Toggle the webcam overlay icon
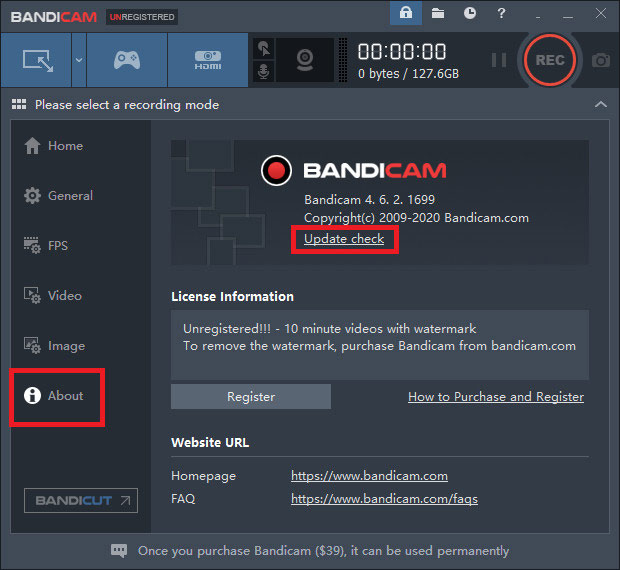 [x=305, y=60]
